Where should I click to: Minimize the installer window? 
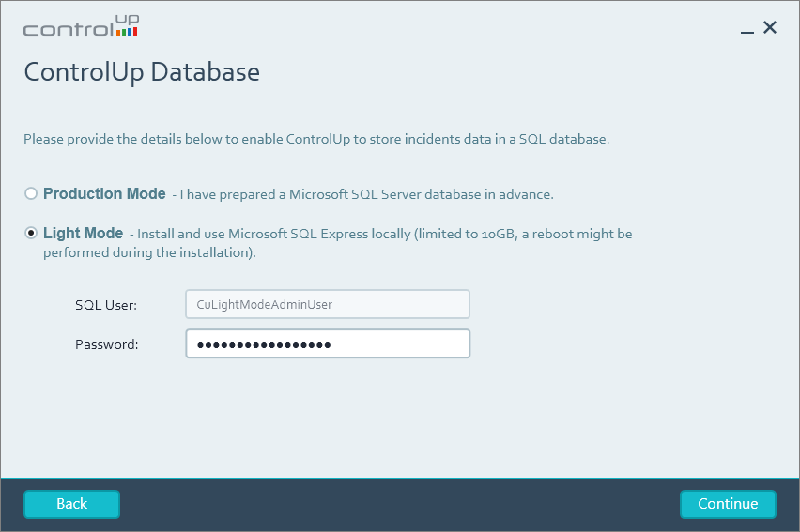[x=747, y=30]
